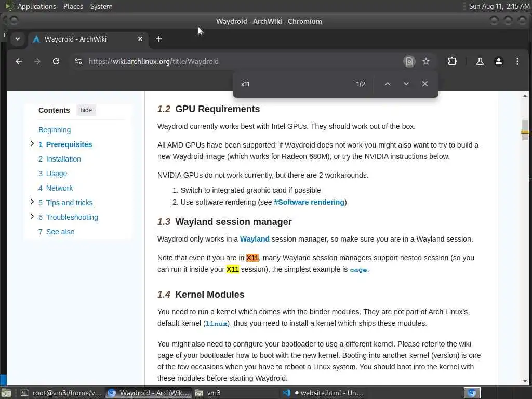The height and width of the screenshot is (399, 532).
Task: Bookmark this page with the star
Action: tap(426, 61)
